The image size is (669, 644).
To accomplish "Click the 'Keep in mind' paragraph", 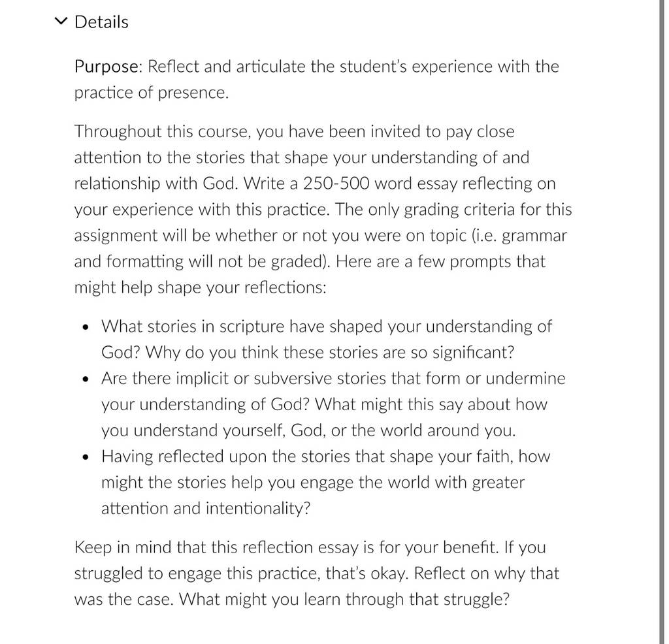I will [x=316, y=573].
